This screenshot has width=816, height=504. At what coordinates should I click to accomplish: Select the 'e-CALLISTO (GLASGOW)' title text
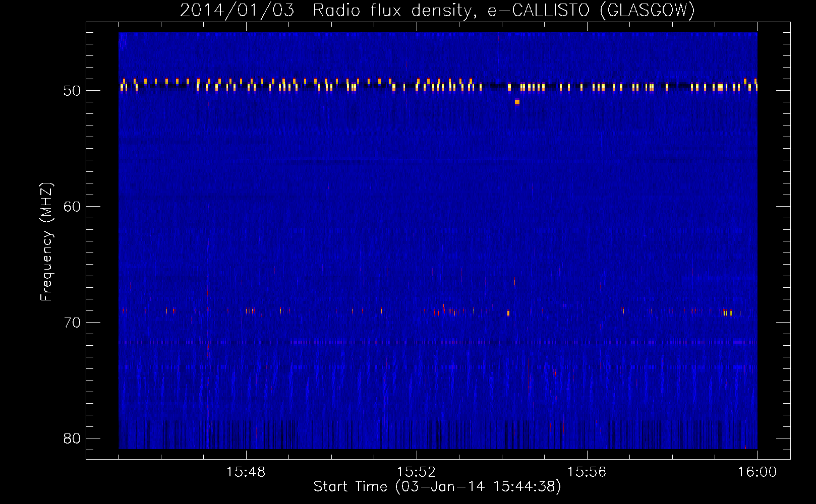pos(591,11)
